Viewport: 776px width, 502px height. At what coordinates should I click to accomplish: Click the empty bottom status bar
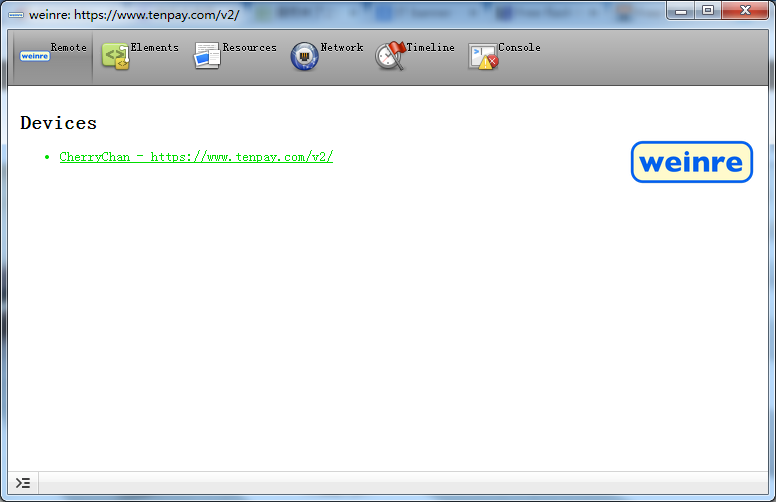(400, 483)
